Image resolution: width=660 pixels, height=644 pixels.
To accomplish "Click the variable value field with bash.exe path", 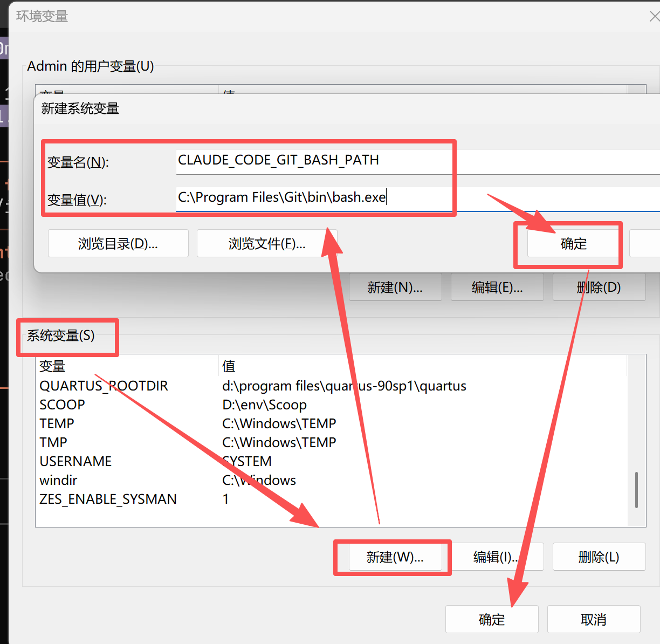I will coord(313,198).
